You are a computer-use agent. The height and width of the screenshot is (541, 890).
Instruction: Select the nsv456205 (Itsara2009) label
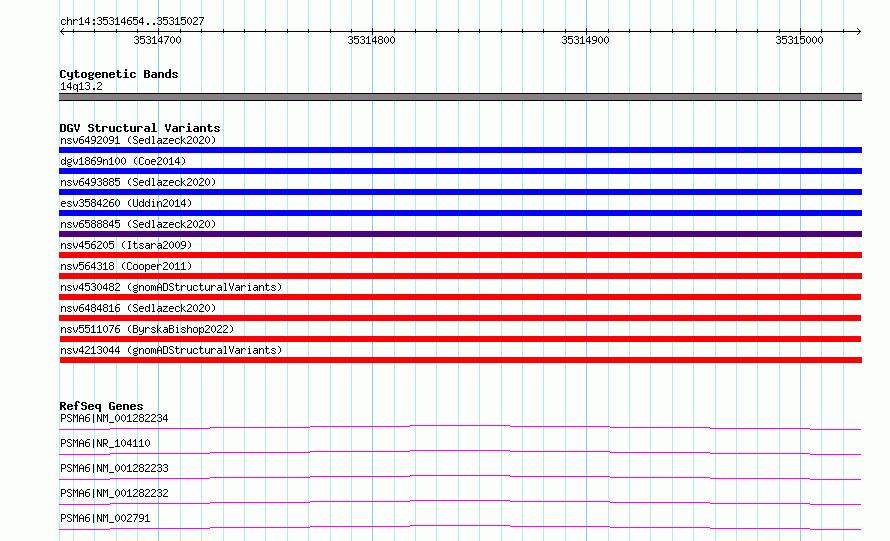tap(126, 245)
